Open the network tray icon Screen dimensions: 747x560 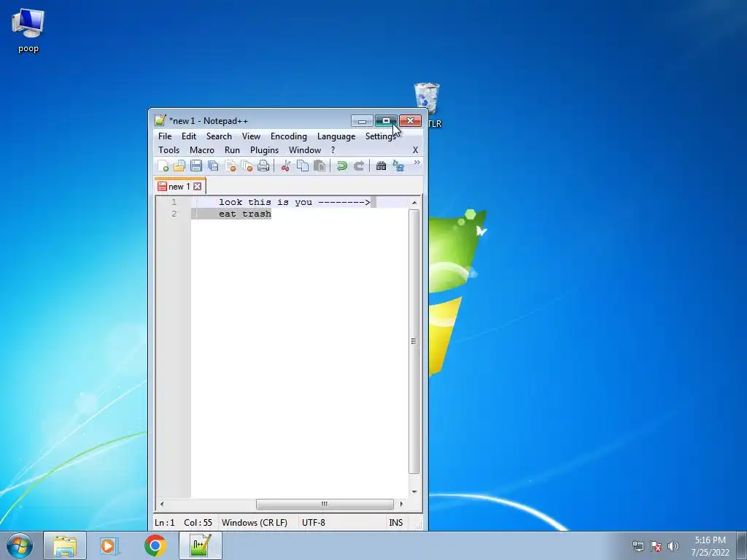638,546
